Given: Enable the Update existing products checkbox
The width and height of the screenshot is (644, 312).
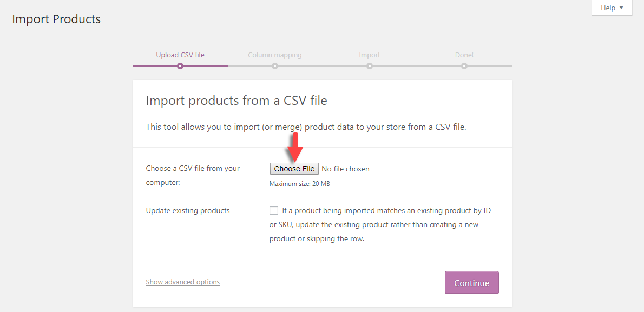Looking at the screenshot, I should [273, 210].
